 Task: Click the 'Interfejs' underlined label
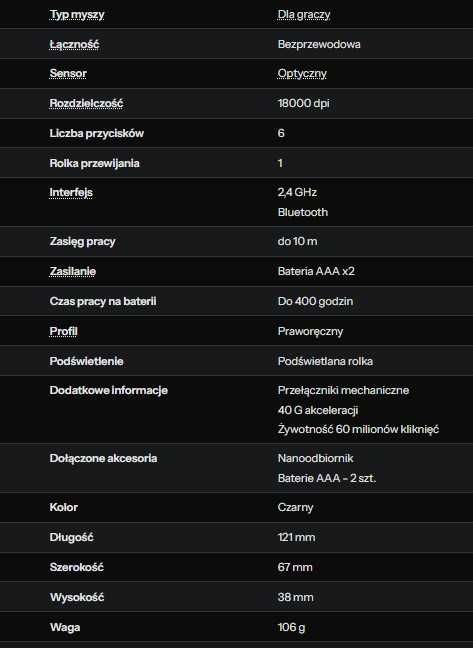(71, 193)
